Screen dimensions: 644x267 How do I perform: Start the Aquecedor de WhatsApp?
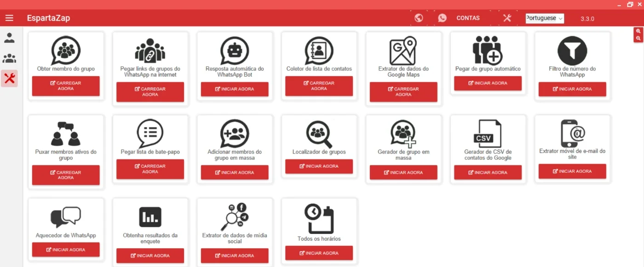[66, 250]
